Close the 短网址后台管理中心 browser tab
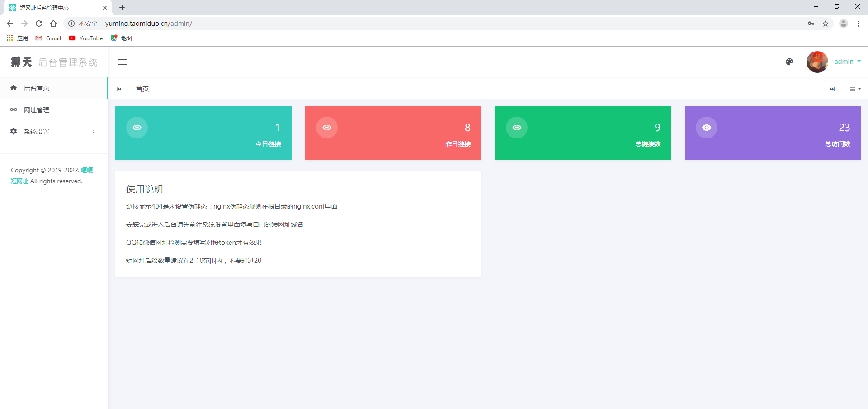Viewport: 868px width, 409px height. [x=105, y=8]
